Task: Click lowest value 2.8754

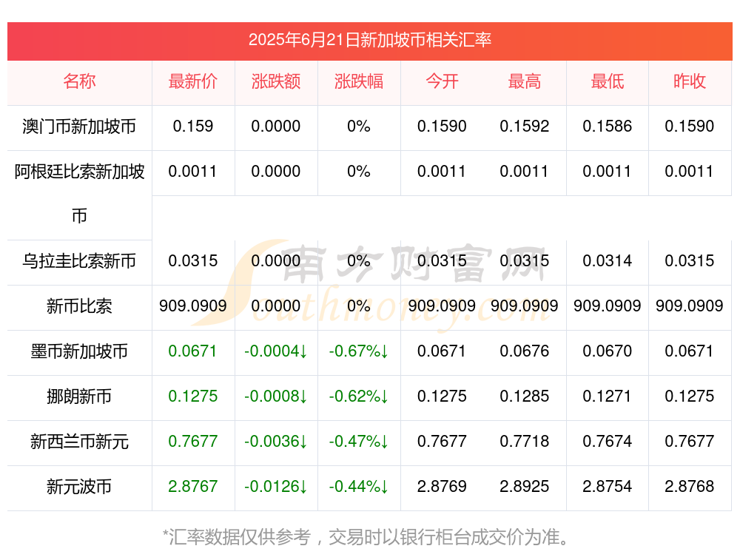Action: [x=608, y=486]
